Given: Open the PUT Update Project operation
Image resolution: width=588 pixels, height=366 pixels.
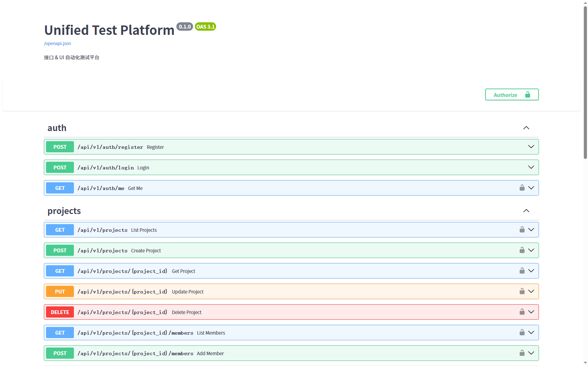Looking at the screenshot, I should tap(291, 291).
